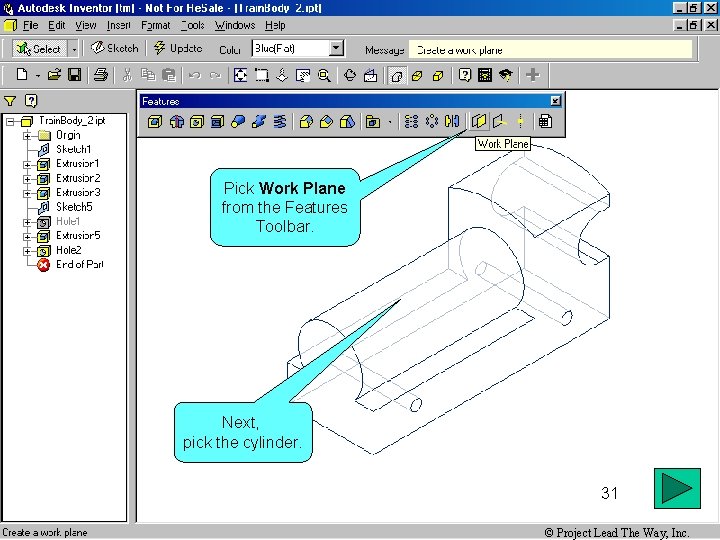Click the Face Draft icon
The width and height of the screenshot is (720, 540).
coord(347,122)
